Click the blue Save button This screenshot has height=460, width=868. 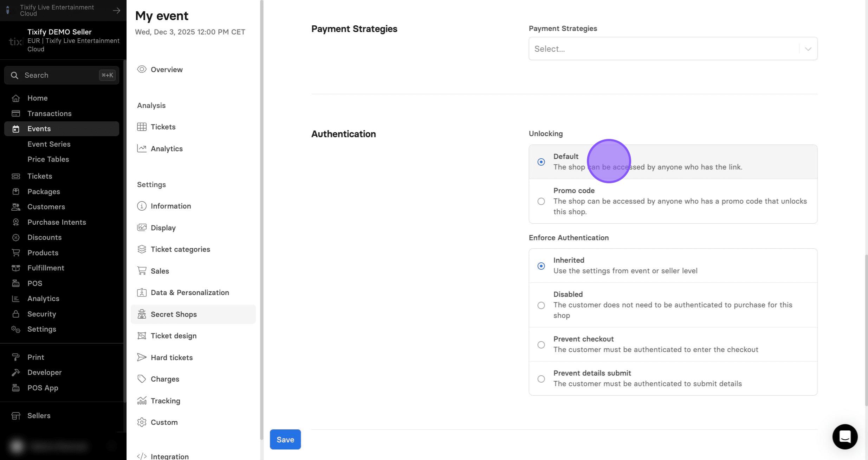(x=285, y=440)
